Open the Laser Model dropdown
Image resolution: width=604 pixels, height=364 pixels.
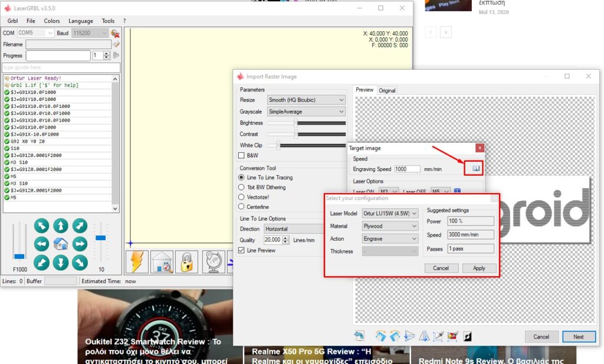tap(390, 214)
